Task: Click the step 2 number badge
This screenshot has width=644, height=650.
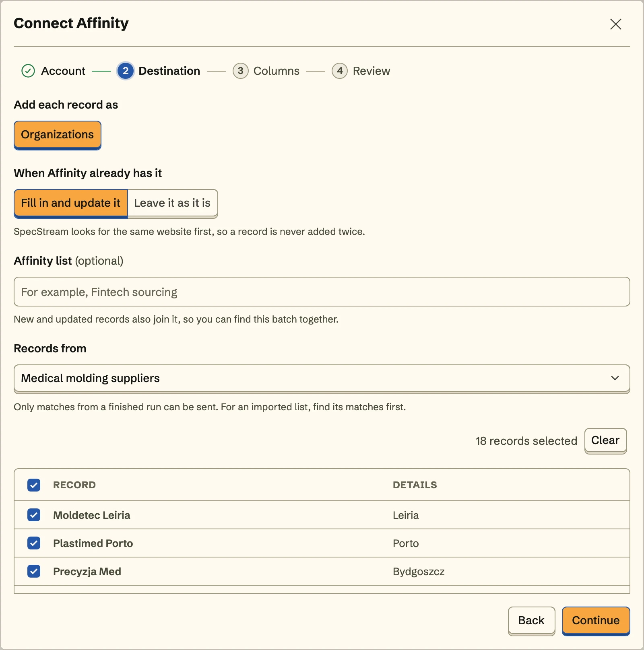Action: click(126, 71)
